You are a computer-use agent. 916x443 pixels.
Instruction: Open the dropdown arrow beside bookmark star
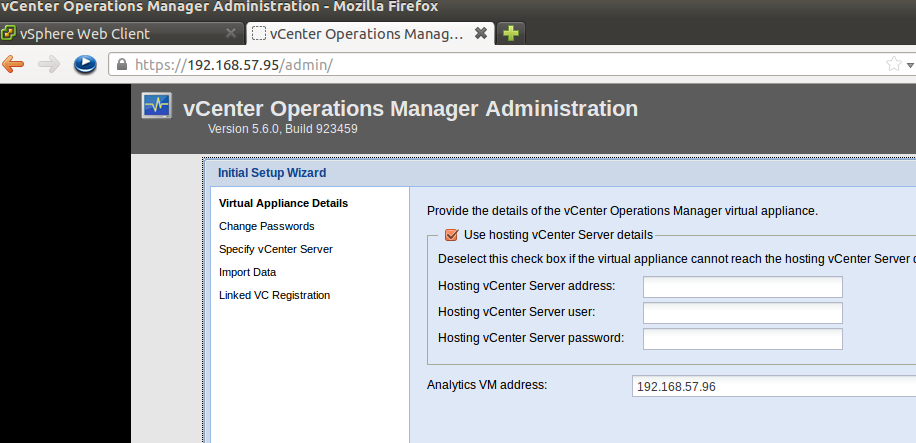910,65
